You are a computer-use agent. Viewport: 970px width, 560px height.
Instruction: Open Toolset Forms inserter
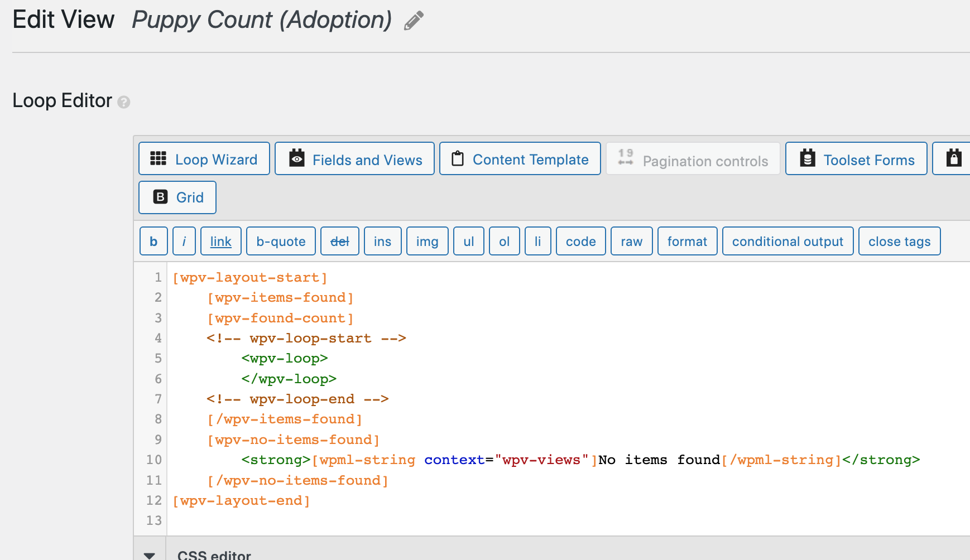(856, 159)
